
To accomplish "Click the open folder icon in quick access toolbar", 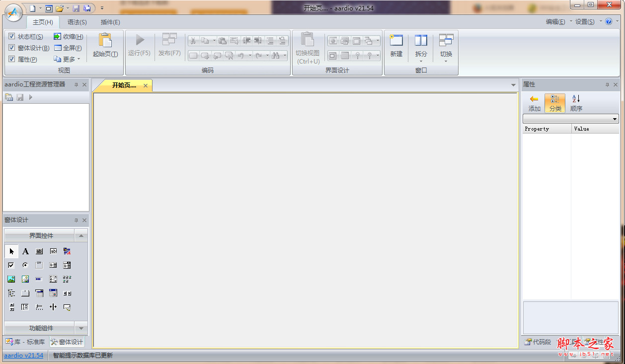I will click(x=60, y=8).
